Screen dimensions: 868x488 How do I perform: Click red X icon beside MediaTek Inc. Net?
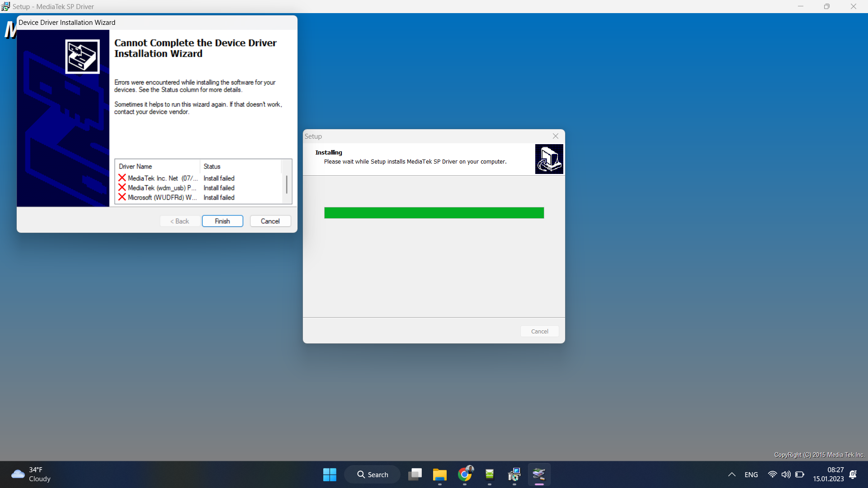(122, 178)
